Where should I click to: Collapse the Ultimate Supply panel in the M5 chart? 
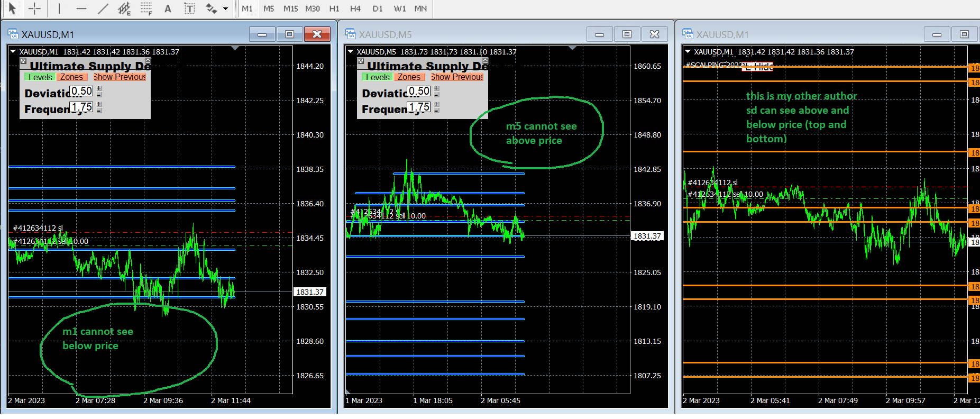(486, 61)
